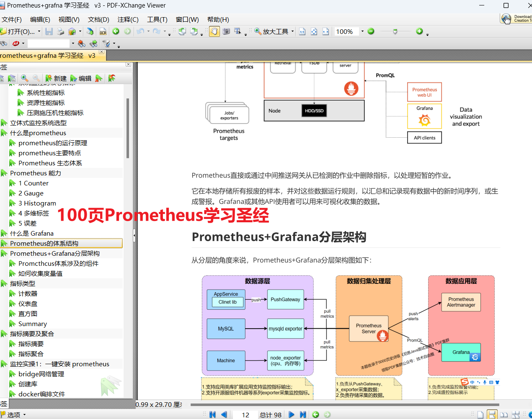Go to next page button
The image size is (532, 419).
(x=292, y=414)
